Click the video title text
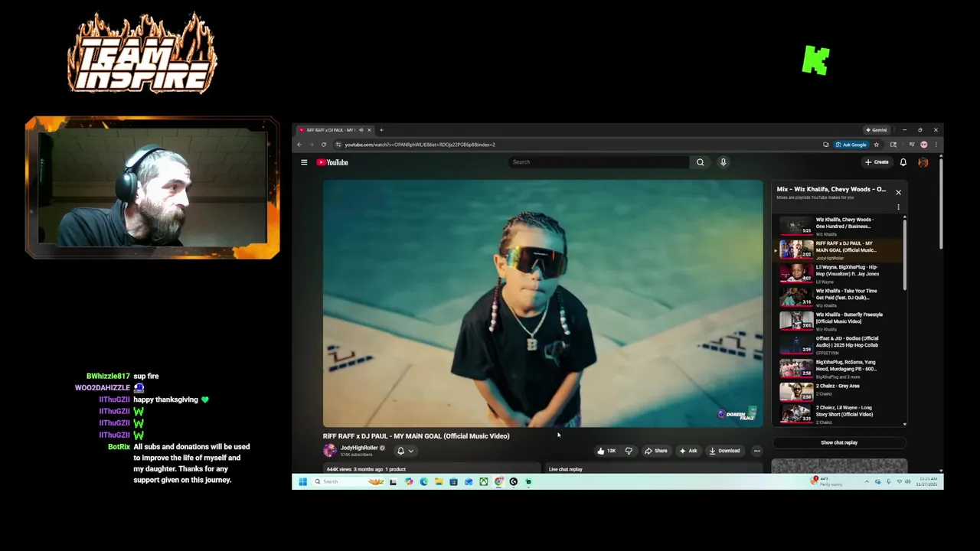Viewport: 980px width, 551px height. click(416, 436)
